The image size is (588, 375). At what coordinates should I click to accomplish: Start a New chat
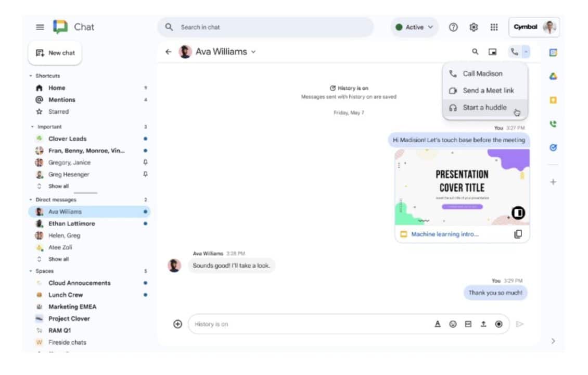tap(55, 53)
